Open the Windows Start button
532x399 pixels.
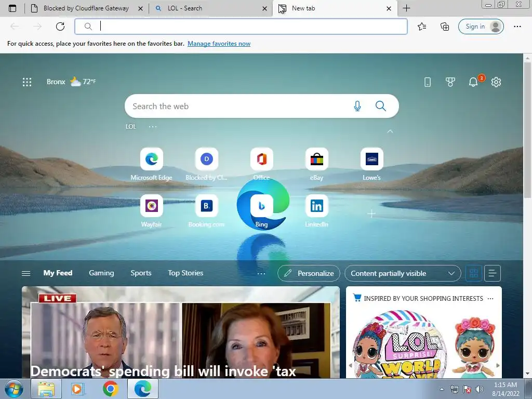coord(14,389)
